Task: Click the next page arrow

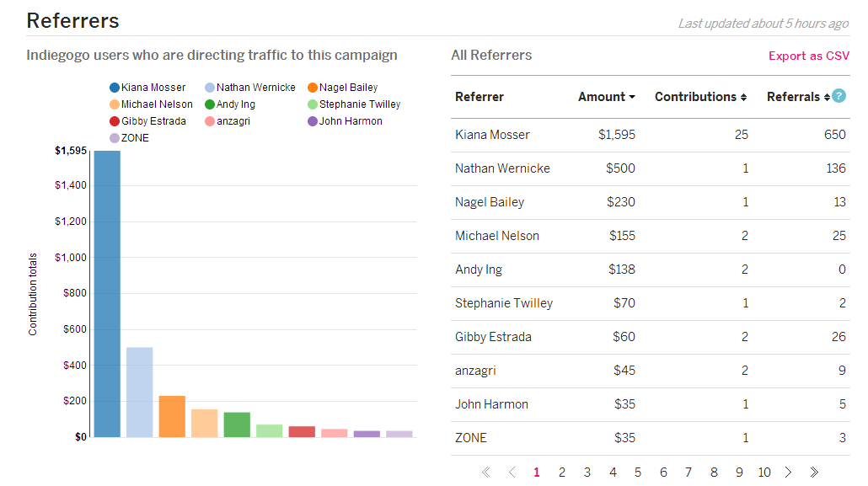Action: [x=789, y=473]
